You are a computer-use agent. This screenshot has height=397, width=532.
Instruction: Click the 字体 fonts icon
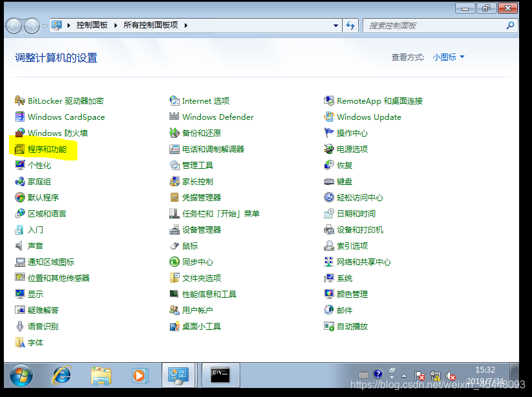click(x=20, y=342)
